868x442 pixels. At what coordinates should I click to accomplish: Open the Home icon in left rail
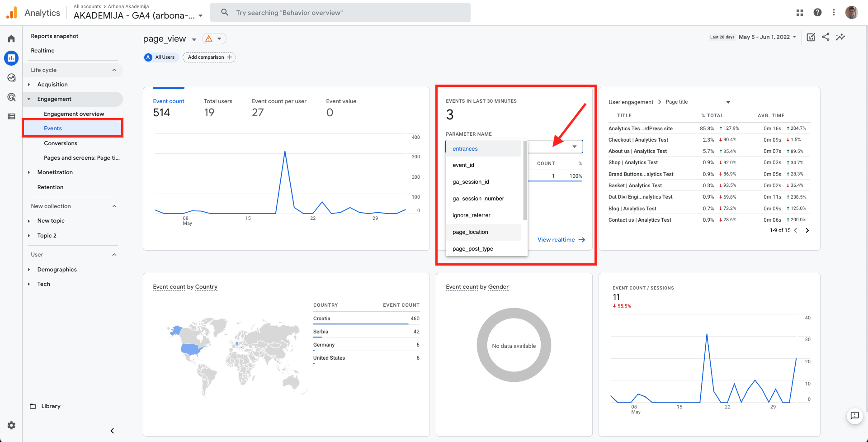coord(11,39)
